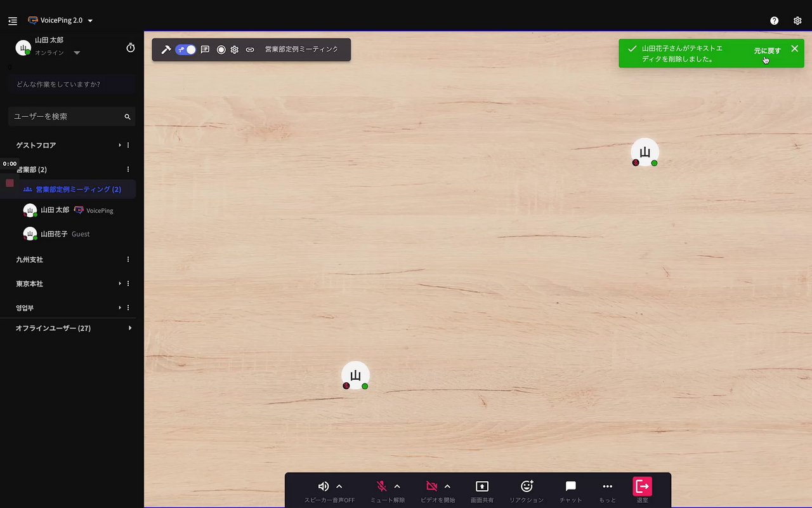The height and width of the screenshot is (508, 812).
Task: Click the 営業部定例ミーティング room title
Action: (301, 50)
